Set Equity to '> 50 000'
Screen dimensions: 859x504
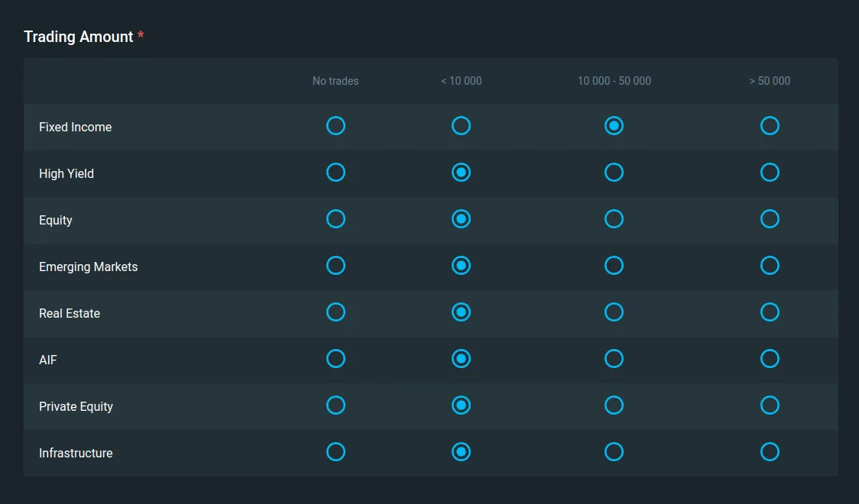point(770,219)
